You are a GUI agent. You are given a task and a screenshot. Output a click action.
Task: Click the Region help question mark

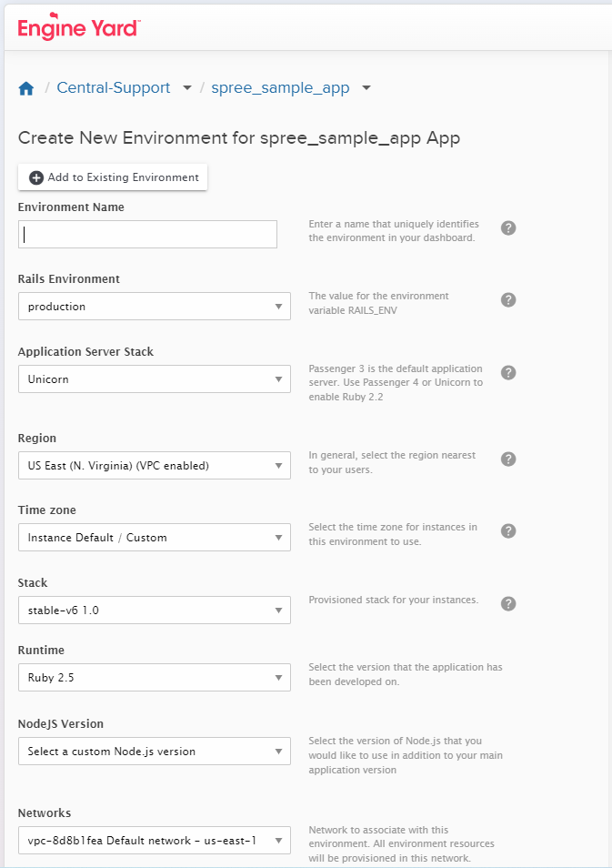pyautogui.click(x=508, y=459)
